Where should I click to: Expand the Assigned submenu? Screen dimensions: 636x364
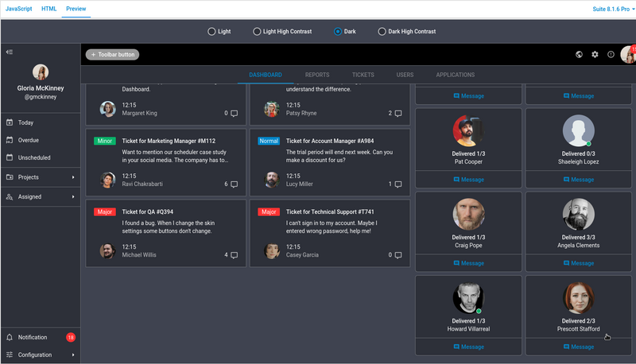(x=40, y=196)
